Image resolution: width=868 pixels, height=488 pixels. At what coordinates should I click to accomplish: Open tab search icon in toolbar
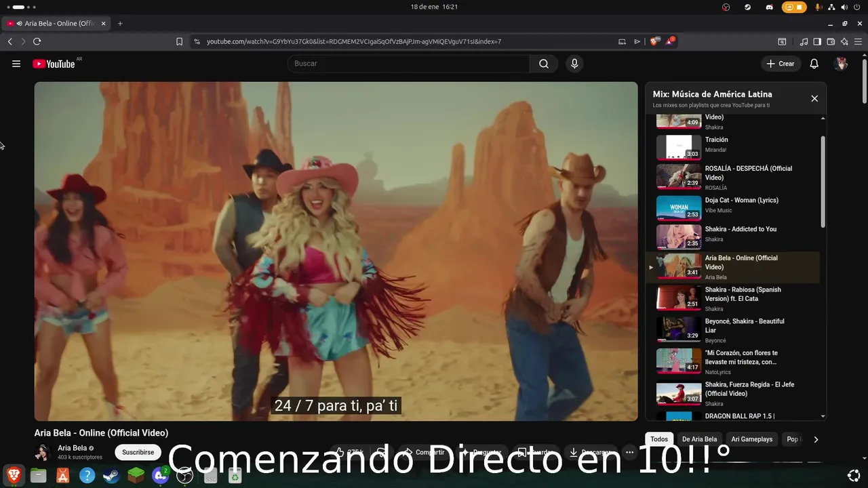(x=782, y=41)
